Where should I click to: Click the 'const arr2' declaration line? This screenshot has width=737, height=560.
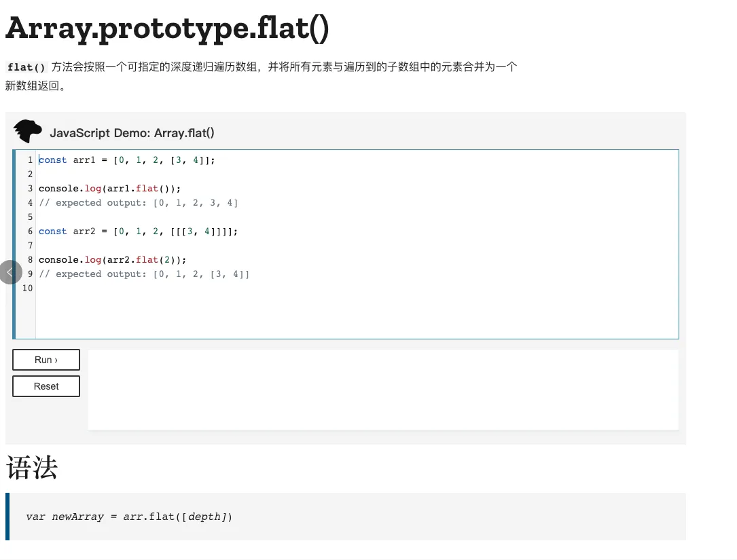pyautogui.click(x=138, y=231)
